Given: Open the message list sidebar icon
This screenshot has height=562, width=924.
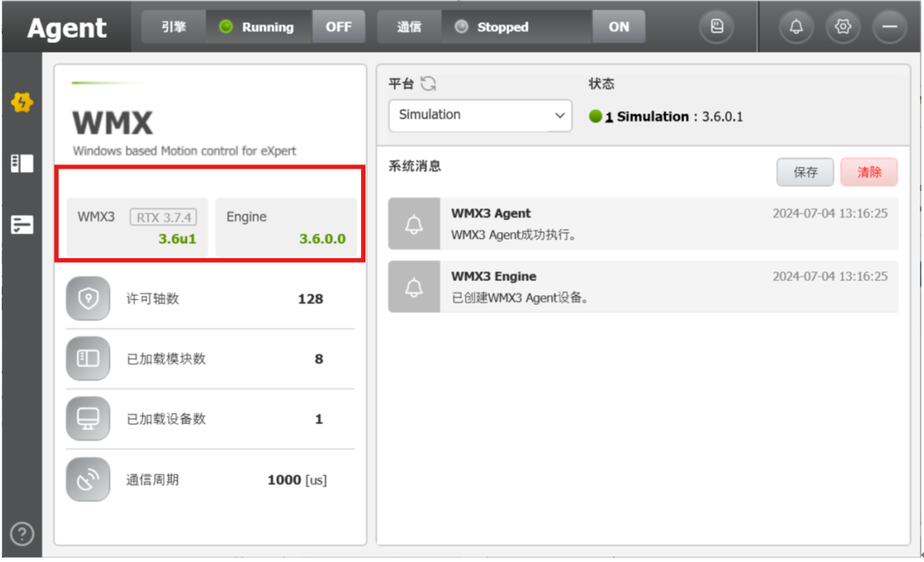Looking at the screenshot, I should (22, 225).
